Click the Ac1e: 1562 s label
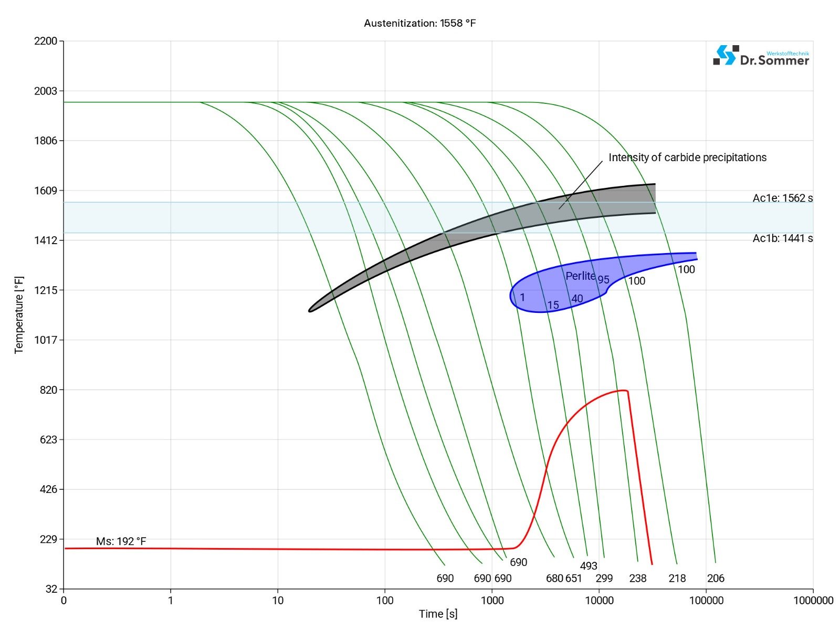The width and height of the screenshot is (840, 630). coord(782,198)
